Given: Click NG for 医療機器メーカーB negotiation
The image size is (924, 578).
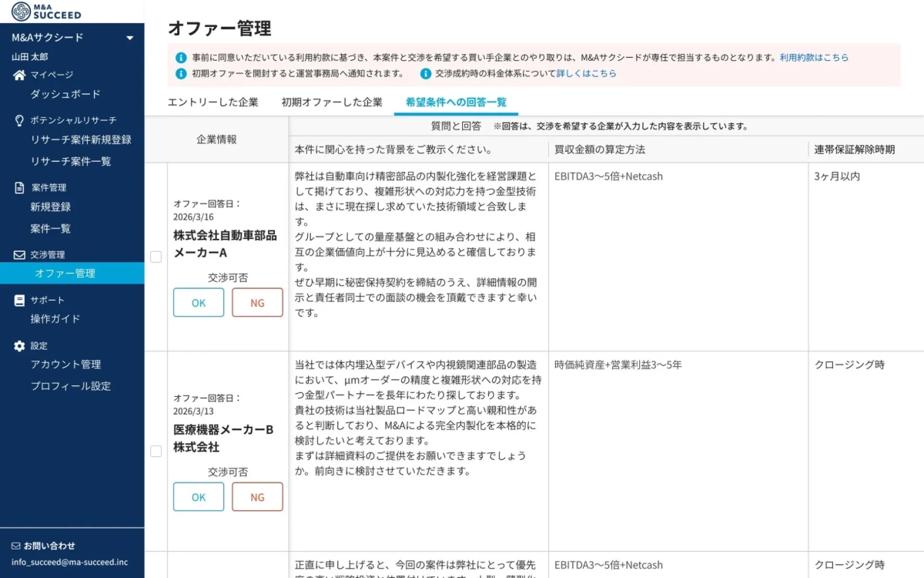Looking at the screenshot, I should (257, 497).
